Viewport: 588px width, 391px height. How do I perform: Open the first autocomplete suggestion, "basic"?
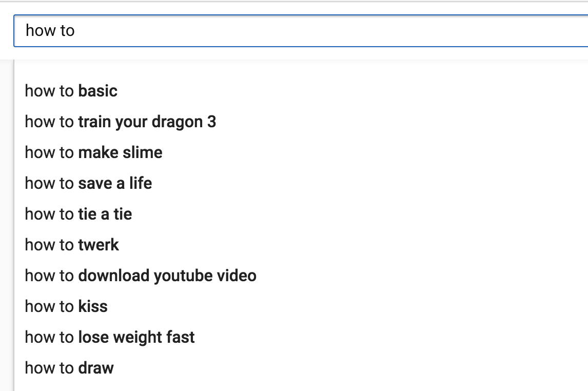point(71,91)
